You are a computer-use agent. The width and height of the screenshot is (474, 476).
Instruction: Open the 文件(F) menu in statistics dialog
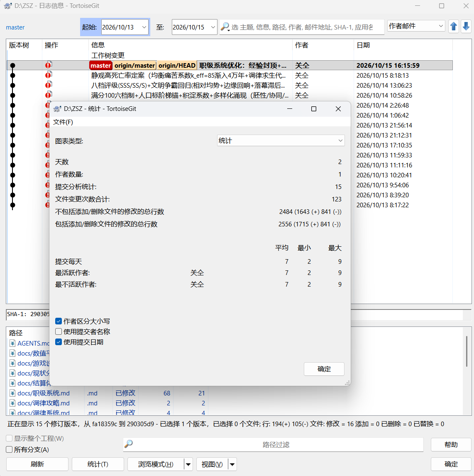click(63, 122)
